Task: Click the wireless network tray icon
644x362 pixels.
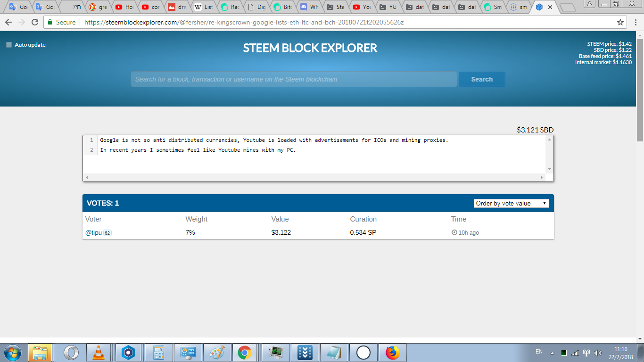Action: pyautogui.click(x=586, y=353)
